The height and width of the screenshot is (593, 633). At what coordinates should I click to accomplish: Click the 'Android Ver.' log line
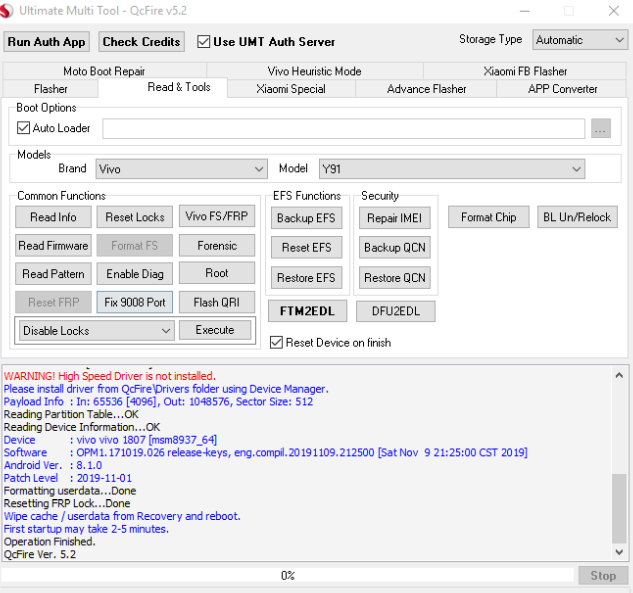point(53,465)
